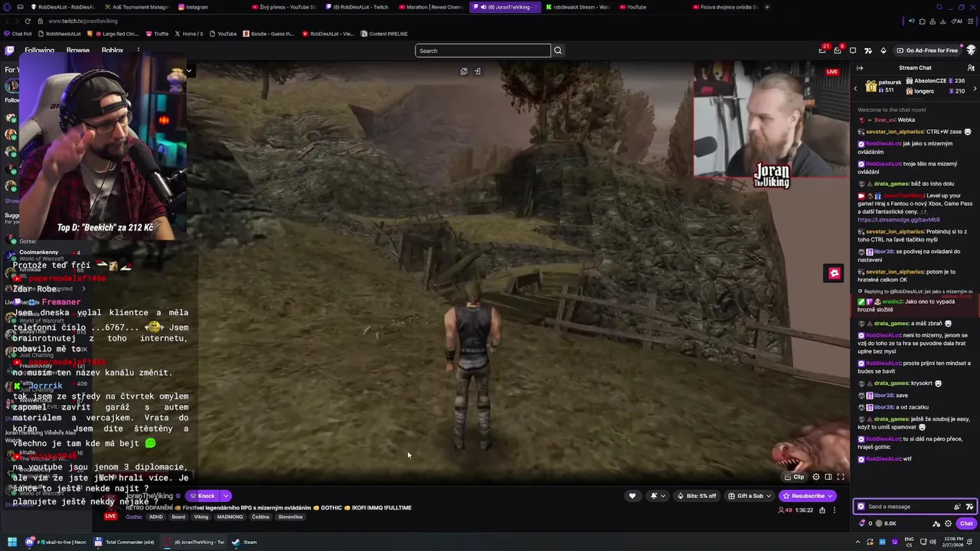The height and width of the screenshot is (551, 980).
Task: Toggle theatre mode on the player
Action: click(x=828, y=477)
